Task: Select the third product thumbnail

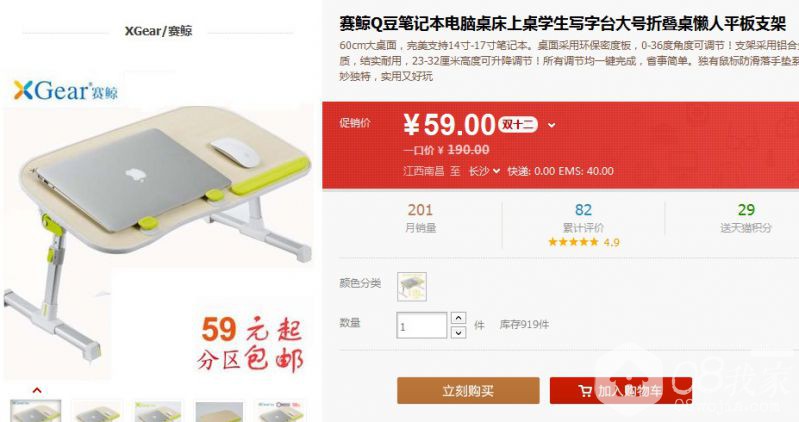Action: [x=158, y=411]
